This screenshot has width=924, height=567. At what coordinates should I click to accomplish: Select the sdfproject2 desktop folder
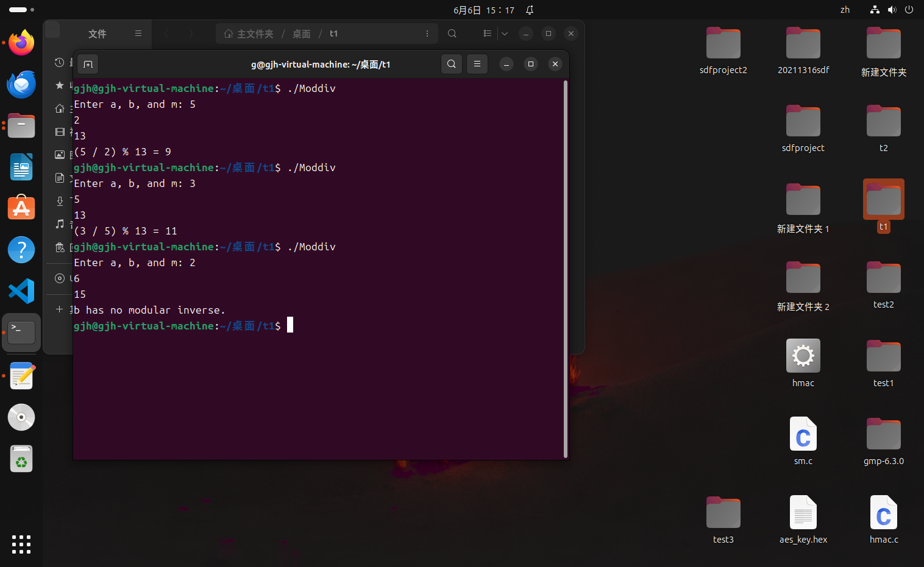point(723,51)
